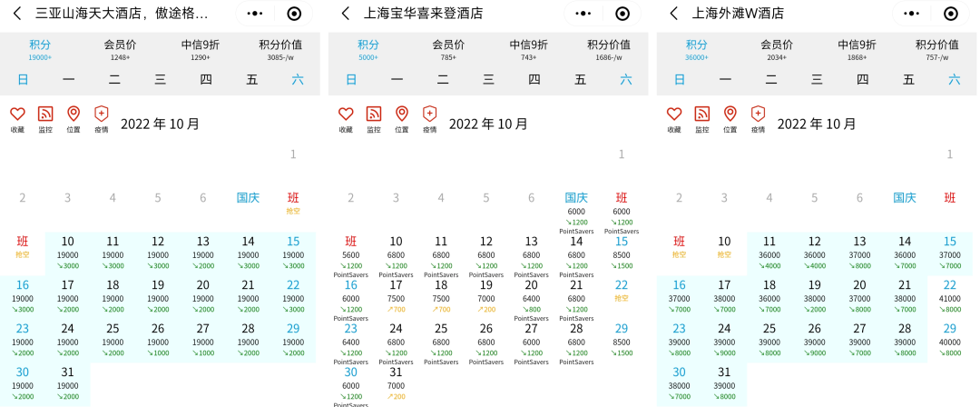Select October 31 39000 in 外滩W酒店 calendar
Screen dimensions: 980x407
[x=724, y=383]
